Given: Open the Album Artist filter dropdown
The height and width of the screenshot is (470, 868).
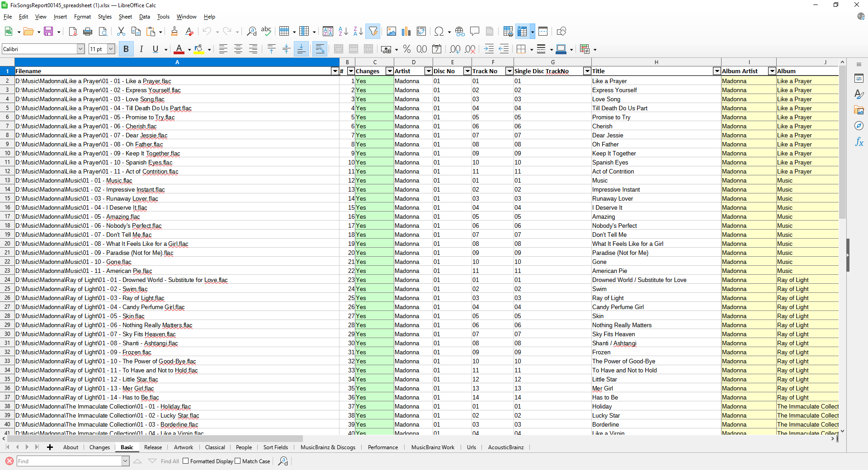Looking at the screenshot, I should point(772,71).
